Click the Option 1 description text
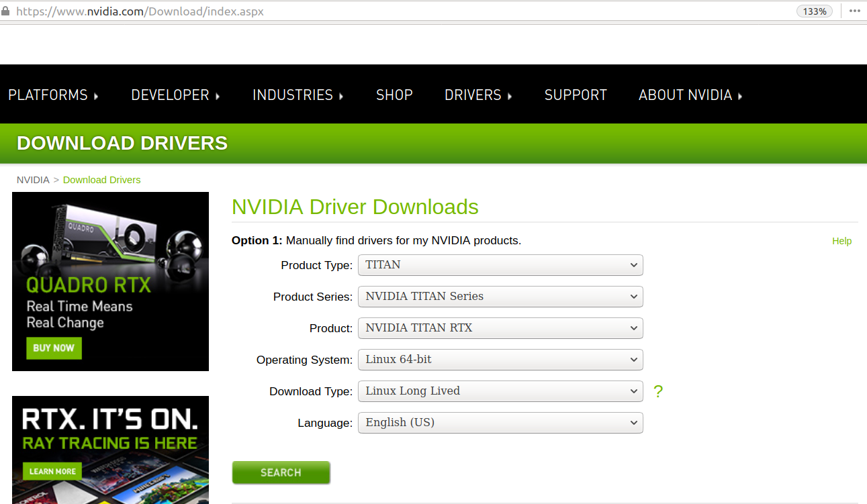The width and height of the screenshot is (867, 504). click(376, 240)
